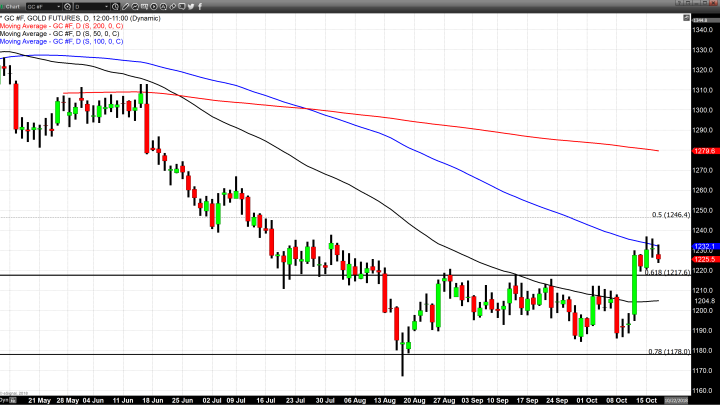Select the blue 100-period Moving Average legend

(58, 42)
